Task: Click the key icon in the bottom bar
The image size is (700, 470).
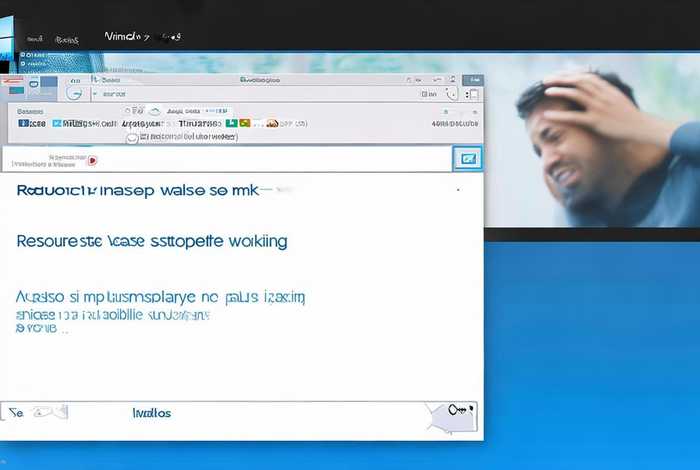Action: coord(460,410)
